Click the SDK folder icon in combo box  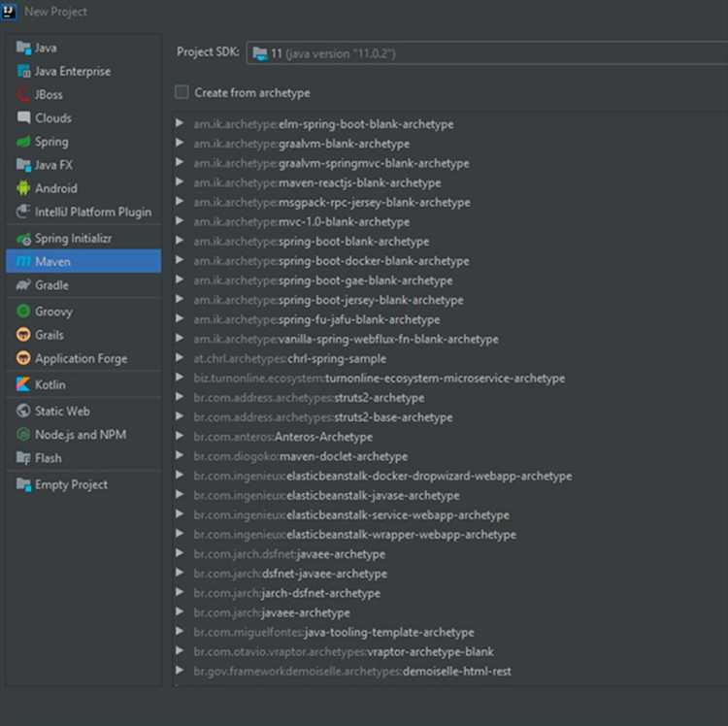click(x=259, y=53)
